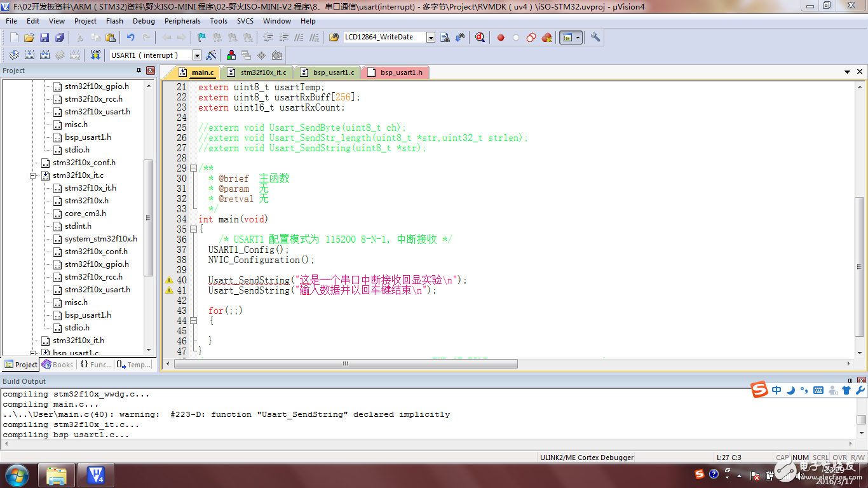This screenshot has width=868, height=488.
Task: Collapse the stm32f10x_it.c node in Project tree
Action: [x=33, y=175]
